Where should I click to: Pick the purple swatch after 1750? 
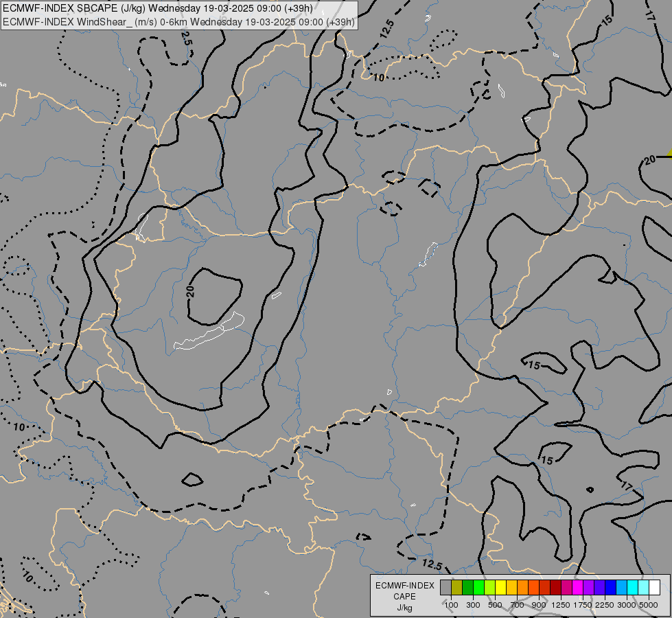(x=589, y=588)
